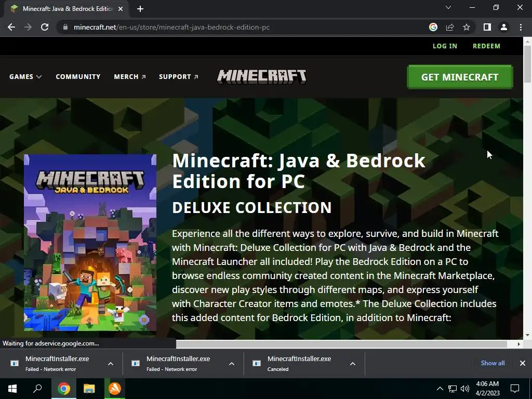Click the DELUXE COLLECTION heading
The height and width of the screenshot is (399, 532).
[252, 208]
